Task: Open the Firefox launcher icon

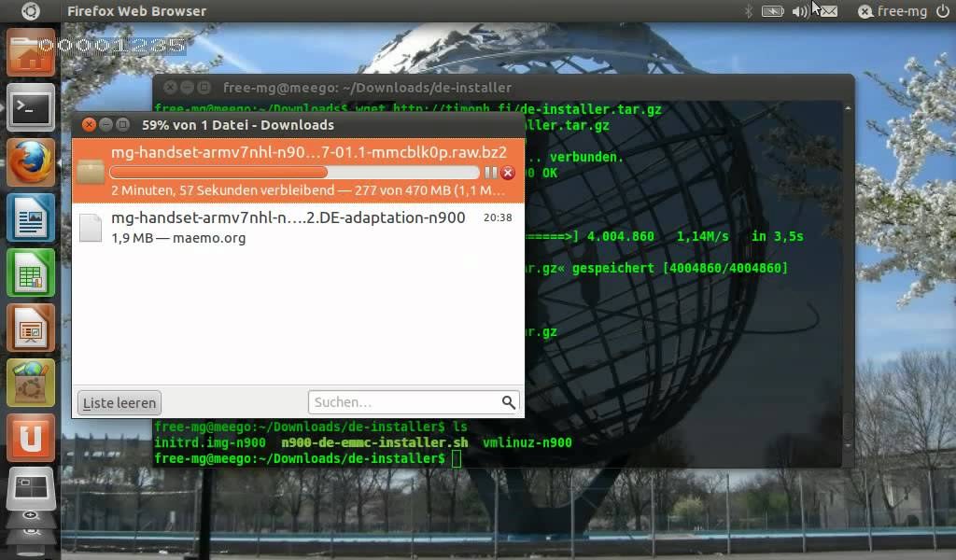Action: pyautogui.click(x=31, y=162)
